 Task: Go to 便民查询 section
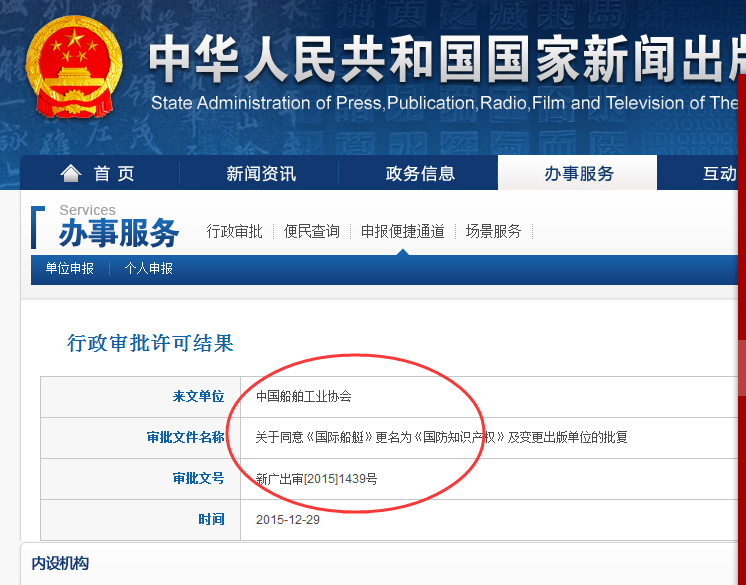pyautogui.click(x=312, y=231)
